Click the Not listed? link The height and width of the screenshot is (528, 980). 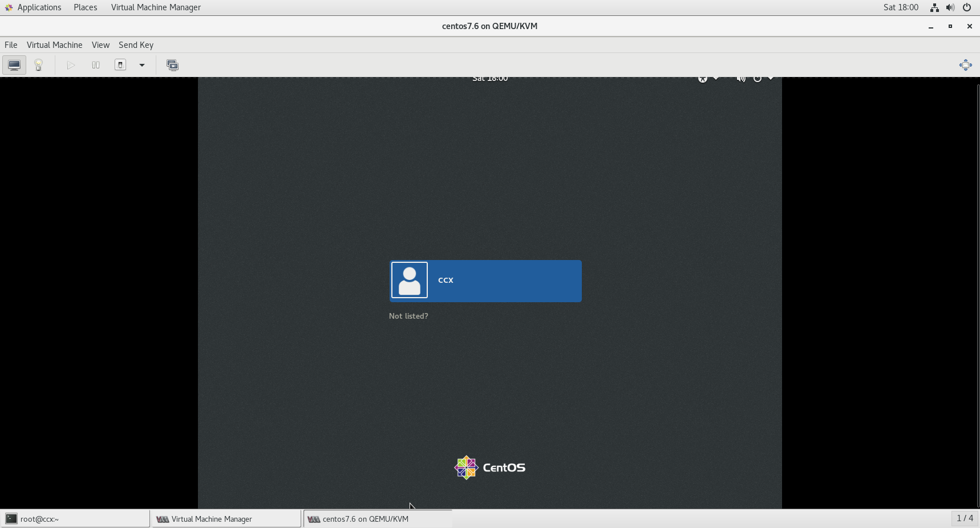click(x=408, y=316)
